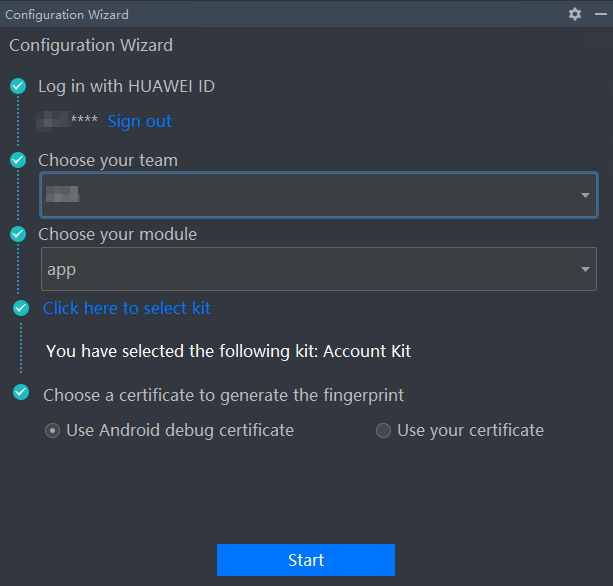Open the module combo box showing app
Screen dimensions: 613x586
(x=300, y=269)
